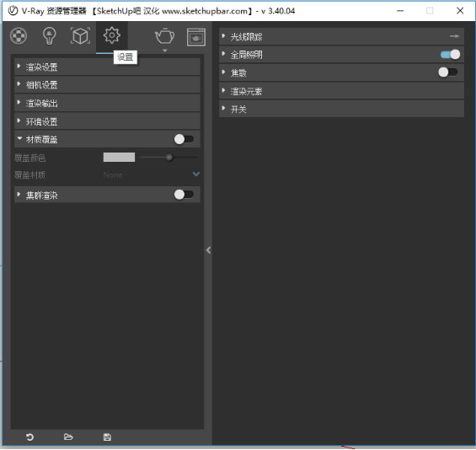Expand the 环境设置 section
This screenshot has height=450, width=476.
tap(107, 121)
